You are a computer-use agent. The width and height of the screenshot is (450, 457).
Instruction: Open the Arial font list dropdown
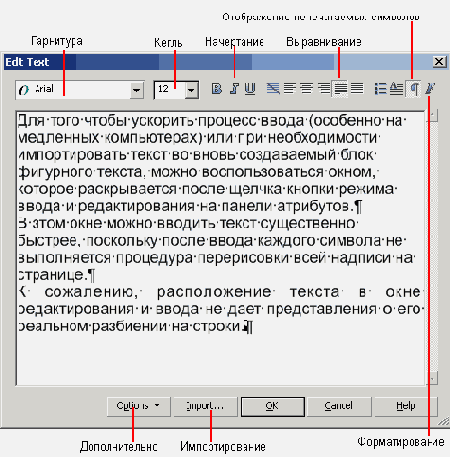click(136, 90)
